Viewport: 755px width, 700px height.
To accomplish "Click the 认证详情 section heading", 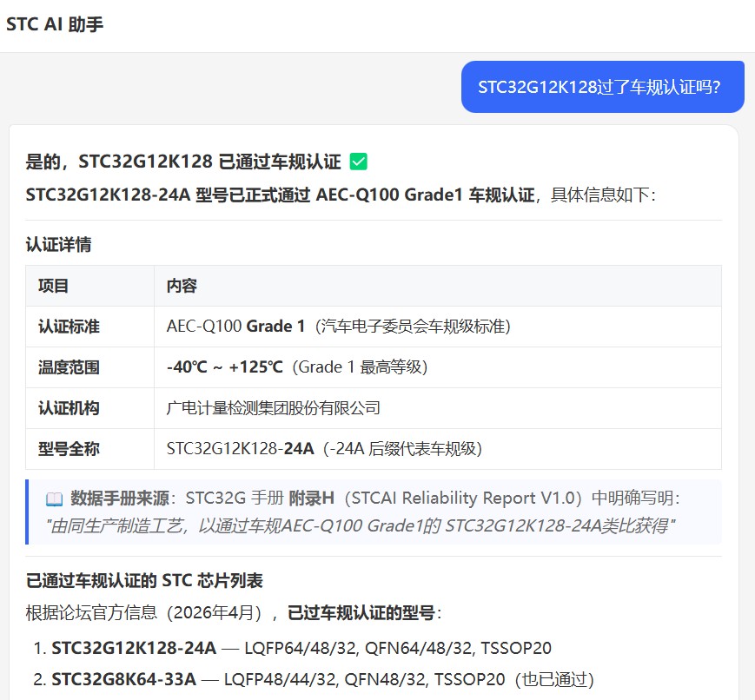I will pyautogui.click(x=58, y=244).
